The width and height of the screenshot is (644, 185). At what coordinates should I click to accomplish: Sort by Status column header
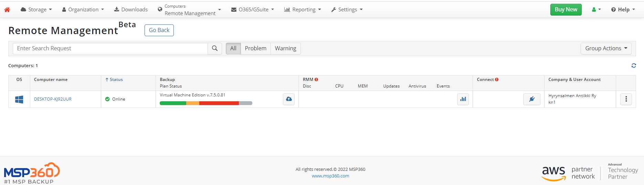114,80
